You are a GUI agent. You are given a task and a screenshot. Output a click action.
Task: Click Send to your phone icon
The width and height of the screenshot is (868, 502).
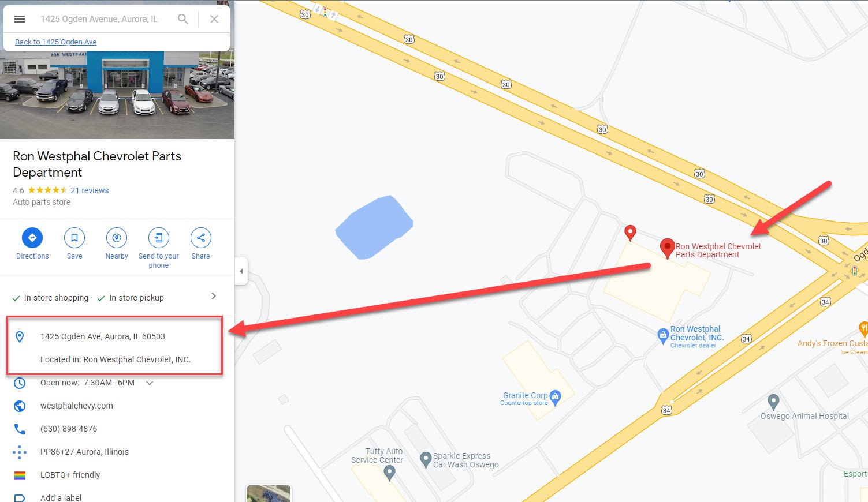(x=159, y=238)
